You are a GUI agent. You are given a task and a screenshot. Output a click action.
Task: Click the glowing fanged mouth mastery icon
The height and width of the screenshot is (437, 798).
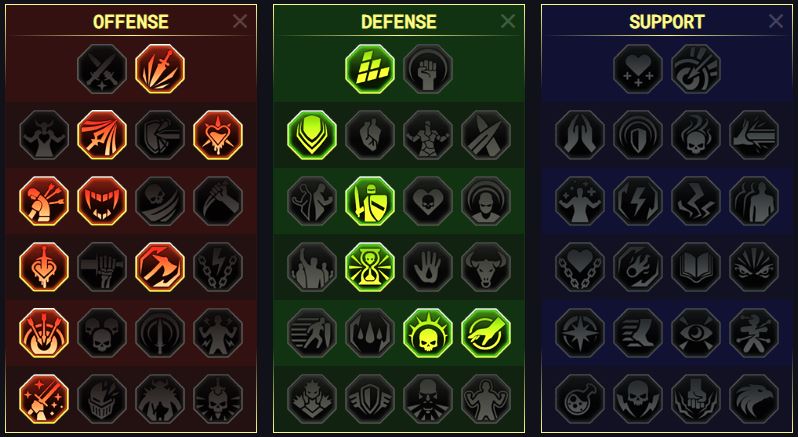coord(102,201)
